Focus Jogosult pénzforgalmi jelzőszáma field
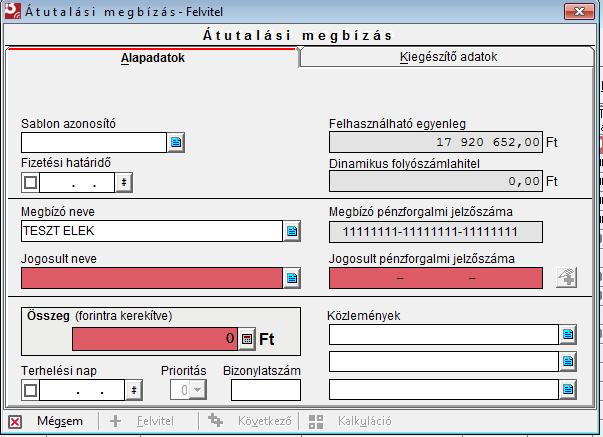The width and height of the screenshot is (603, 437). [x=436, y=278]
